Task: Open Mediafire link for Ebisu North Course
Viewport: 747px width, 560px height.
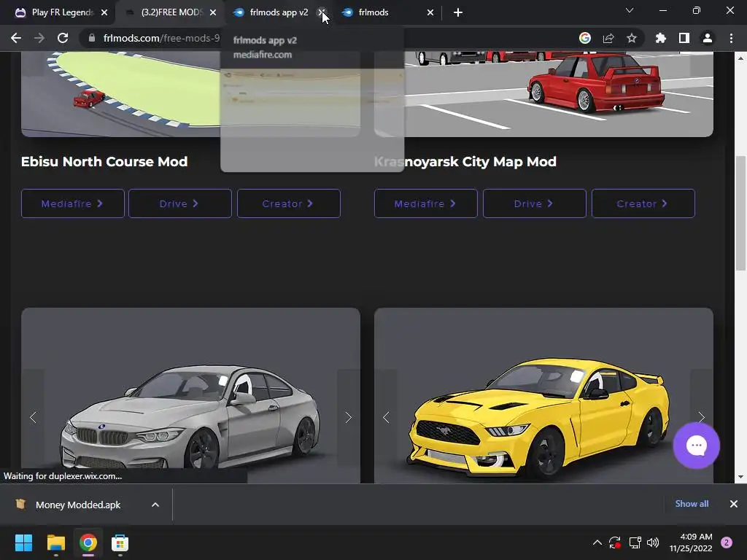Action: click(x=72, y=203)
